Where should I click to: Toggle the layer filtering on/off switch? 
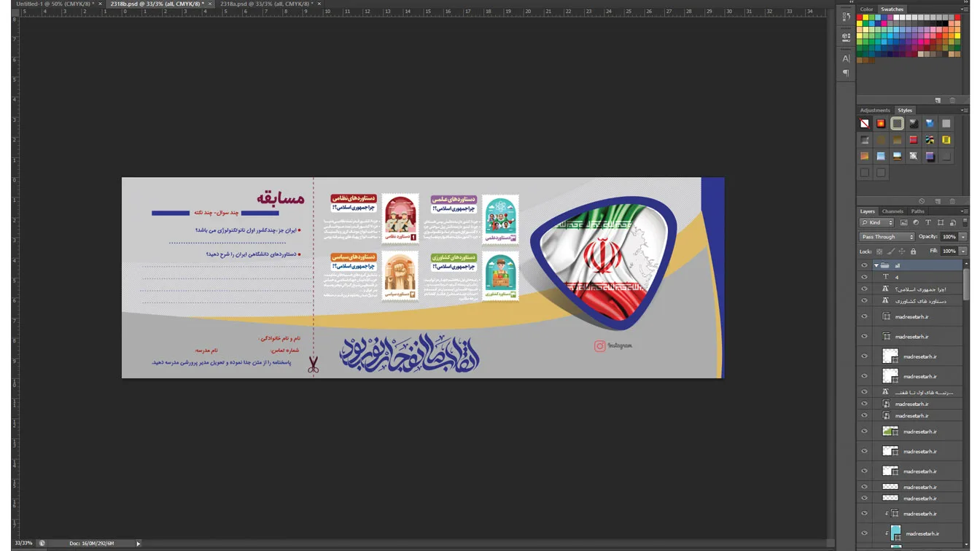[x=965, y=222]
